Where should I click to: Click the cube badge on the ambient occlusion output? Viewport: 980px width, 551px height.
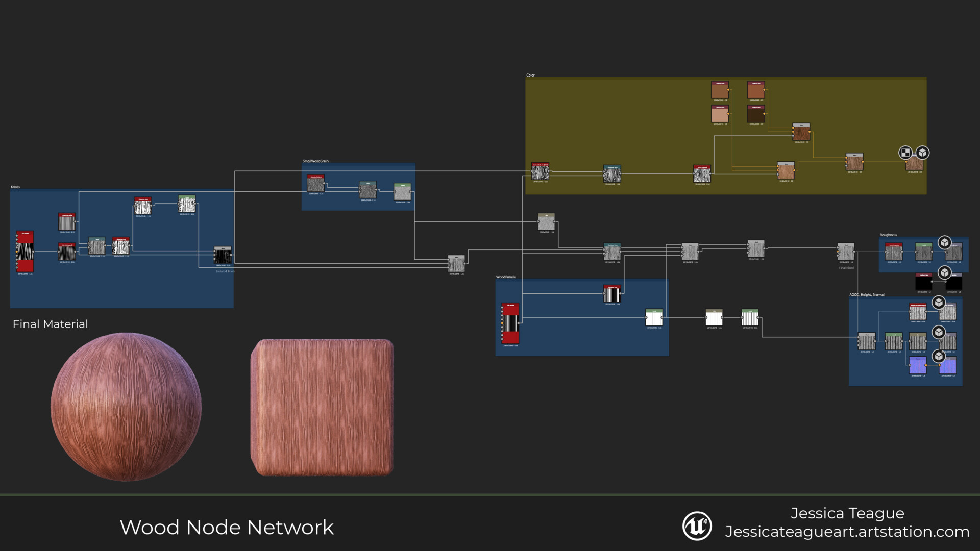[938, 303]
